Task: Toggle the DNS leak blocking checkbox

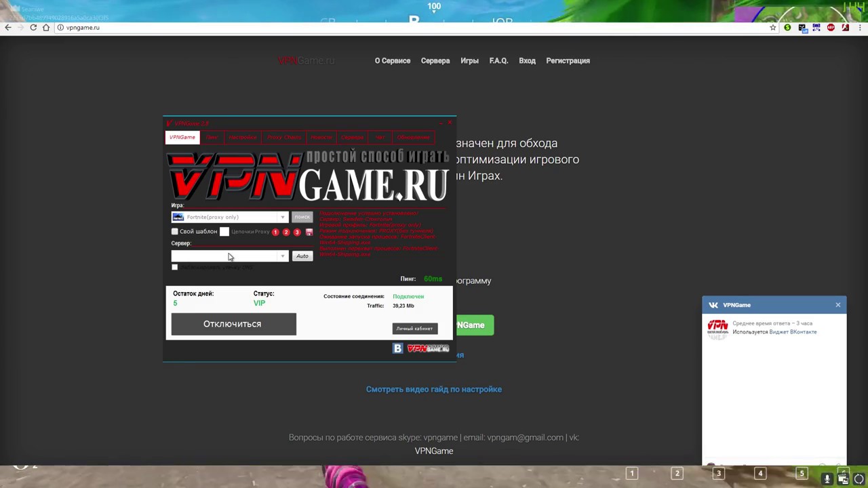Action: (x=175, y=267)
